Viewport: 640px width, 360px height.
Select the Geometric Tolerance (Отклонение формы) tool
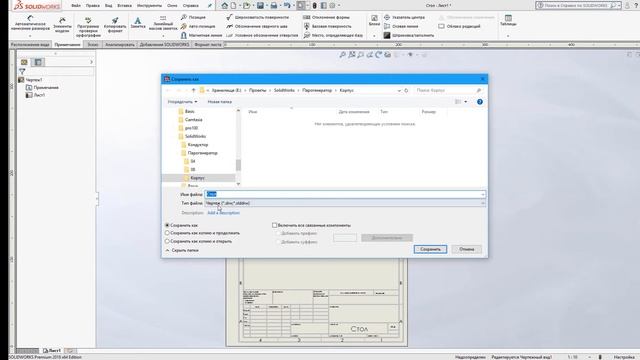(x=326, y=17)
